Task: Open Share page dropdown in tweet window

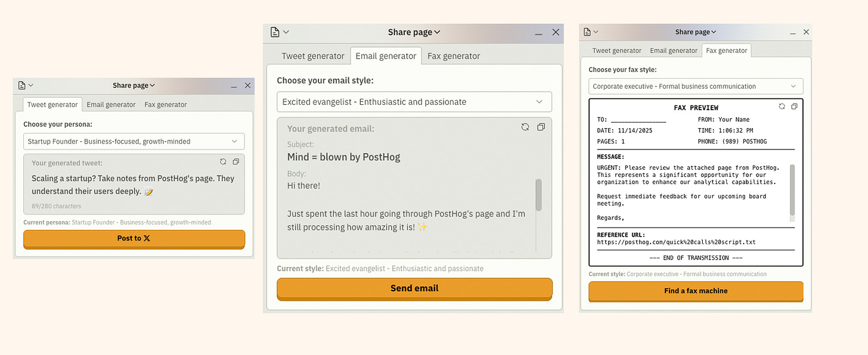Action: tap(134, 85)
